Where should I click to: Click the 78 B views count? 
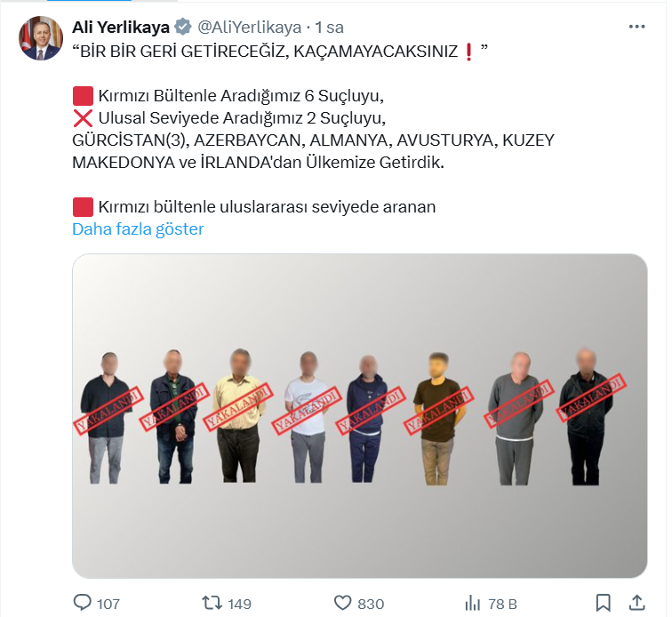click(x=502, y=604)
